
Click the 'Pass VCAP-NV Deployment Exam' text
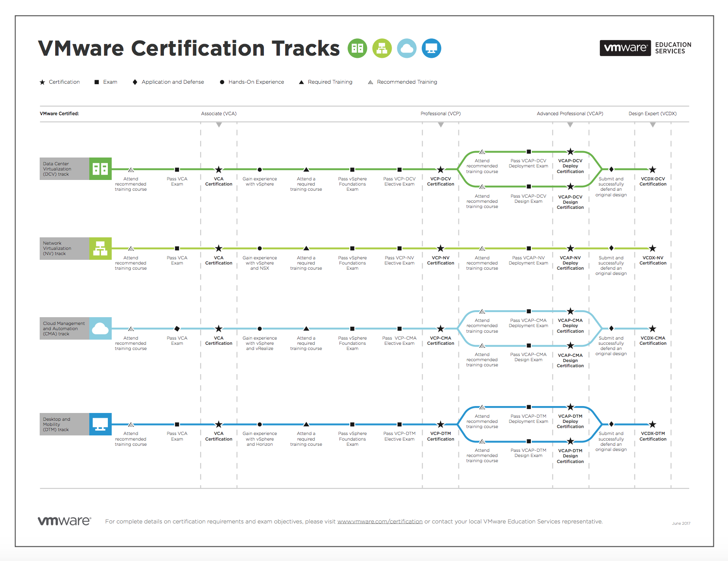point(528,261)
